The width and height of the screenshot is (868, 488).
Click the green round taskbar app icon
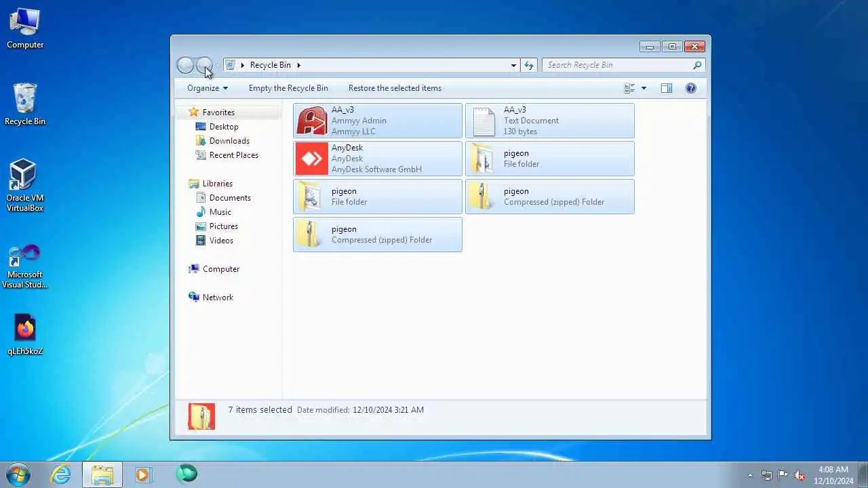(186, 474)
